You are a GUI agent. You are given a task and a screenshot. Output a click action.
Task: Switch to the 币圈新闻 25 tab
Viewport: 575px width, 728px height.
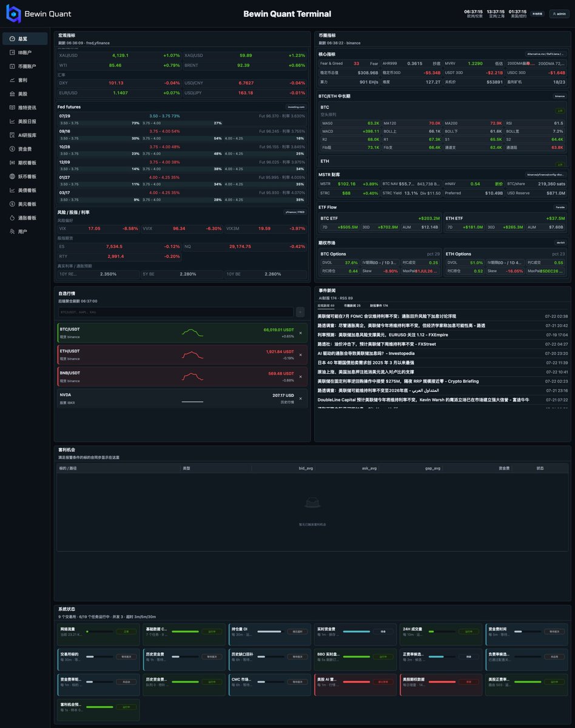(x=352, y=306)
